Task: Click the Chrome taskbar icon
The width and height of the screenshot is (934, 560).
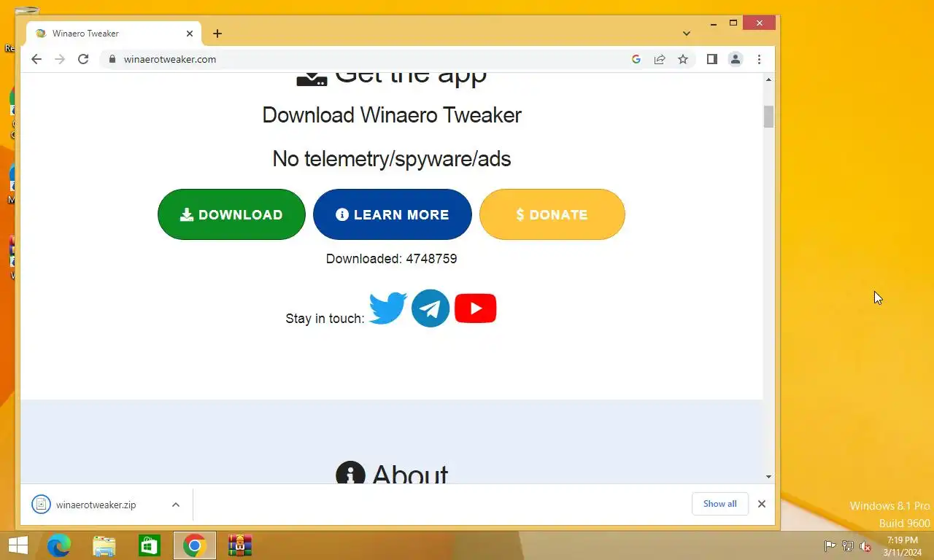Action: [x=195, y=545]
